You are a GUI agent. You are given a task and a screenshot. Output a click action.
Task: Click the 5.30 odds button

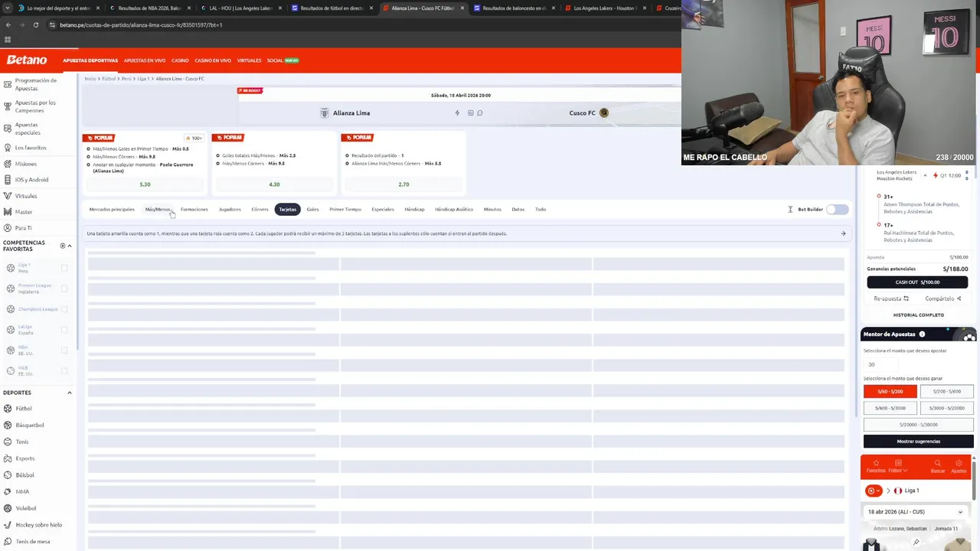click(145, 184)
